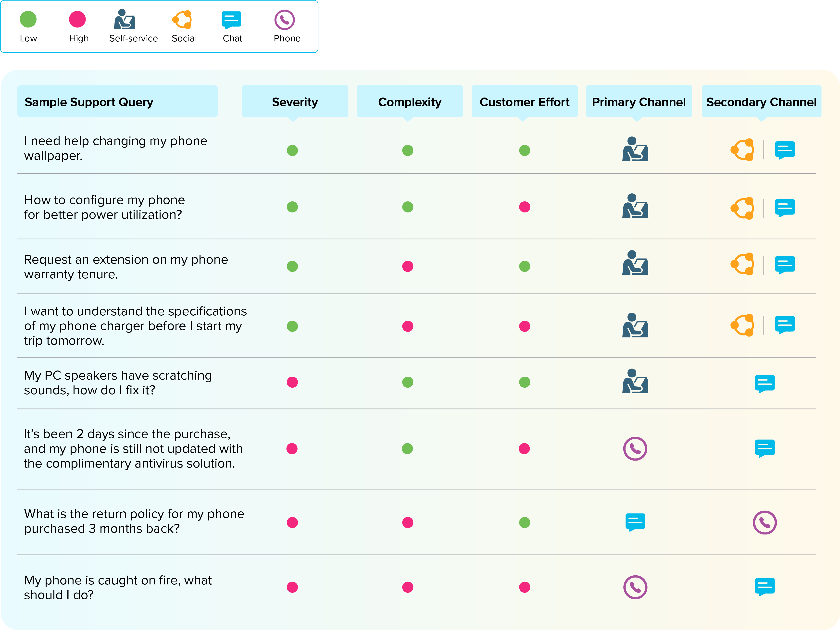
Task: Click the query about phone charger specifications
Action: tap(135, 326)
